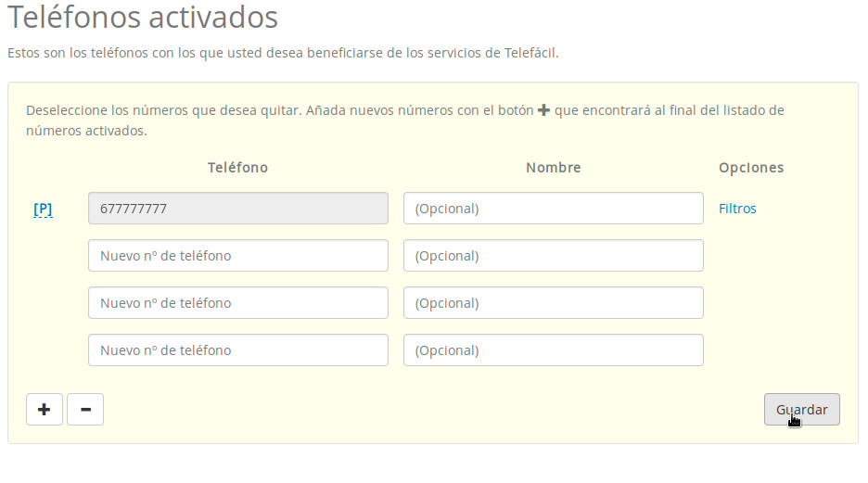This screenshot has width=868, height=483.
Task: Click the plus button to add a phone row
Action: (x=45, y=409)
